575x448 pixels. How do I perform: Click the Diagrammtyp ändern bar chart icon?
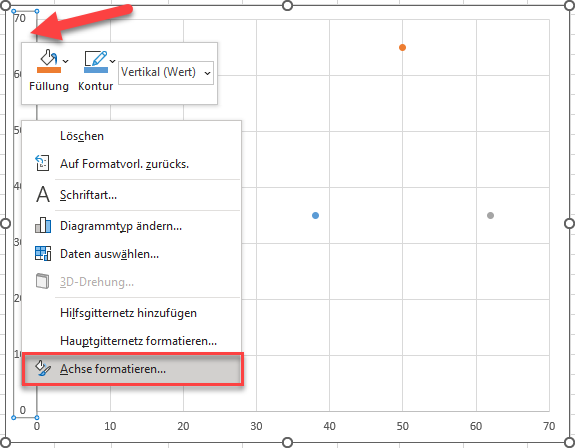coord(43,225)
